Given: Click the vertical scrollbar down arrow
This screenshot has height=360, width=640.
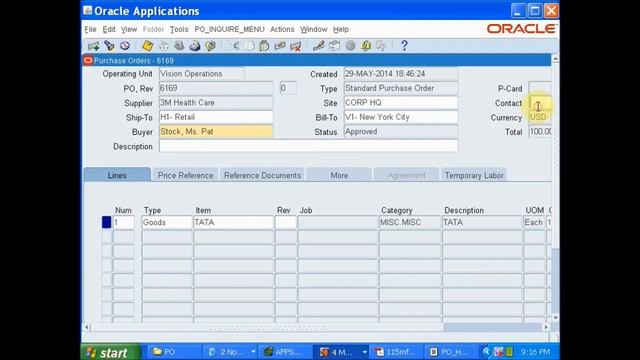Looking at the screenshot, I should coord(555,317).
